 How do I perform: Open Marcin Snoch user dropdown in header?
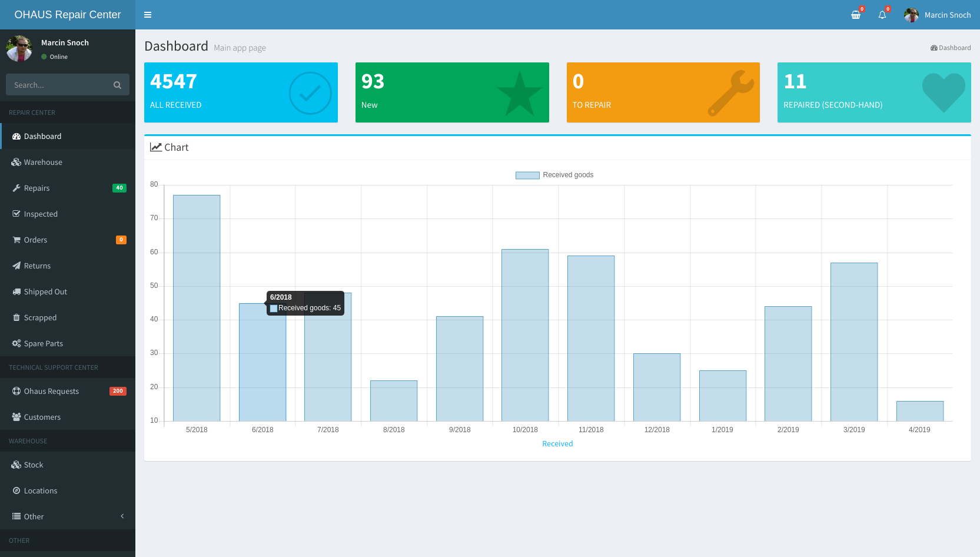[938, 15]
